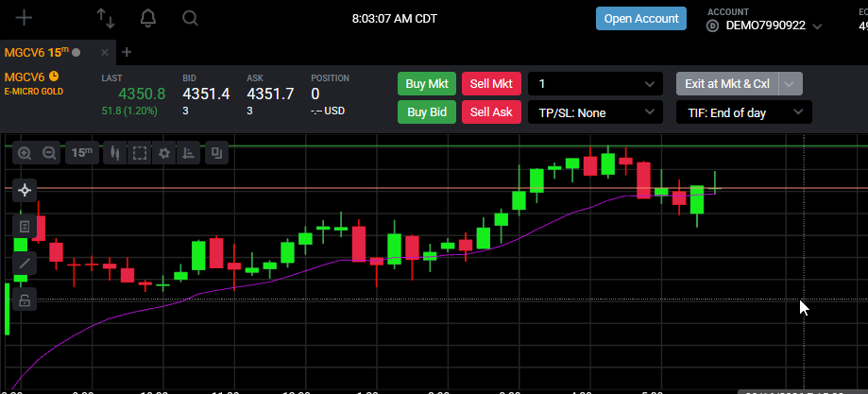The height and width of the screenshot is (394, 868).
Task: Click the search magnifier in top bar
Action: [190, 18]
